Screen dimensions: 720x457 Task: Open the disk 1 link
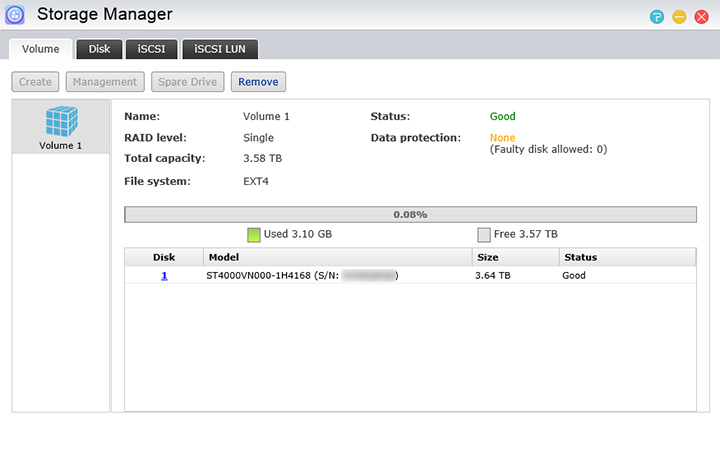[x=164, y=275]
